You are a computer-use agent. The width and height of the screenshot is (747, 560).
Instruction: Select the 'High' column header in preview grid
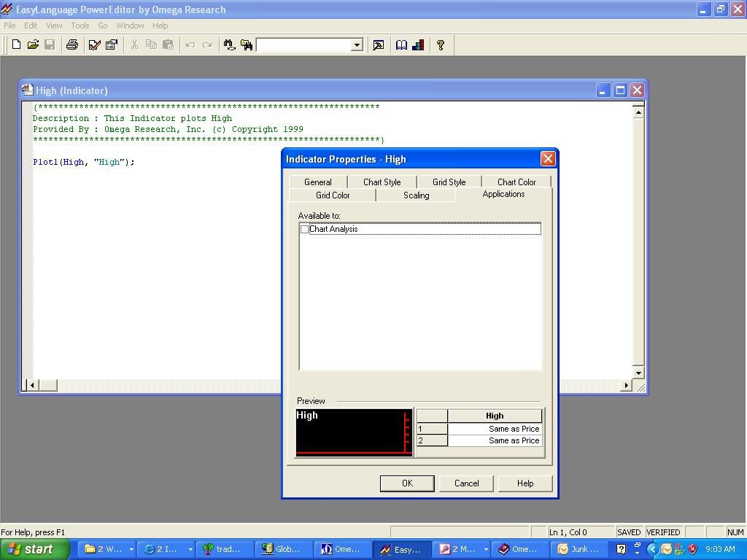point(495,416)
